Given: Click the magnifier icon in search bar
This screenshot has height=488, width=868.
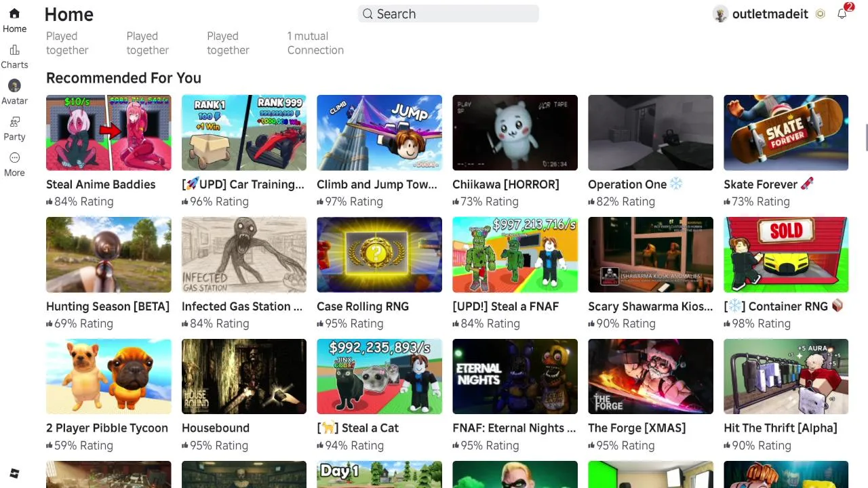Looking at the screenshot, I should [368, 14].
